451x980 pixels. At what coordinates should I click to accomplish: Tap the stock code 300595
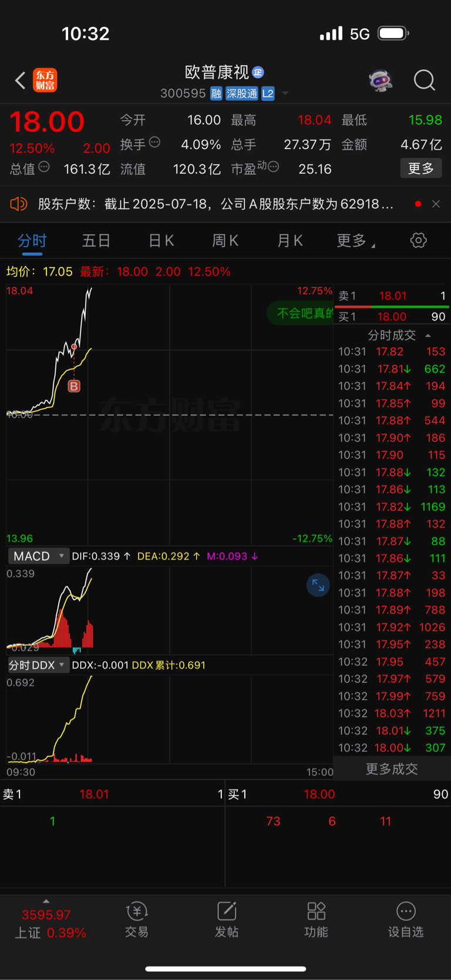pos(183,93)
